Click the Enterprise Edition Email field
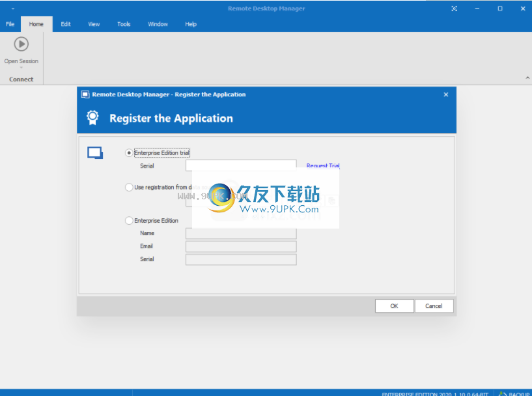532x396 pixels. (241, 246)
